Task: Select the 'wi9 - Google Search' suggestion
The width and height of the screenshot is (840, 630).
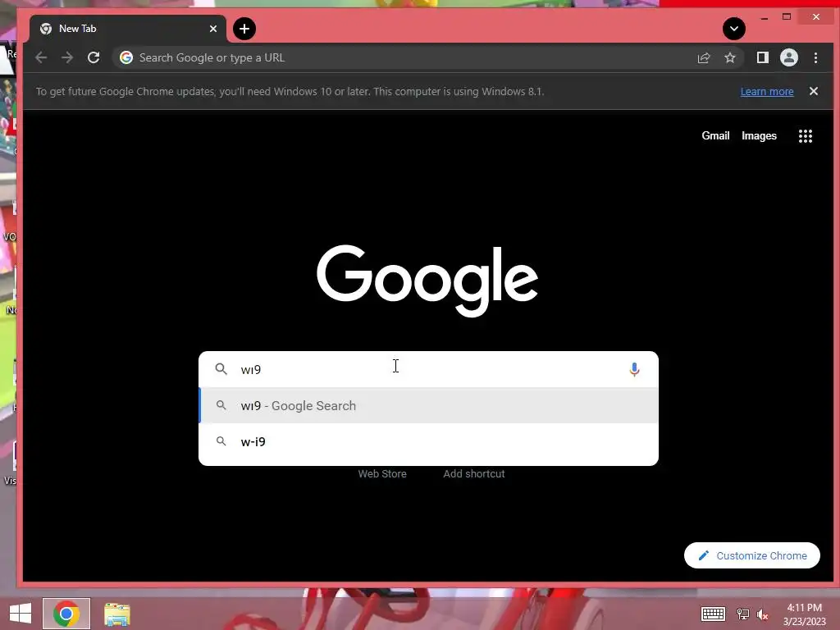Action: pos(428,405)
